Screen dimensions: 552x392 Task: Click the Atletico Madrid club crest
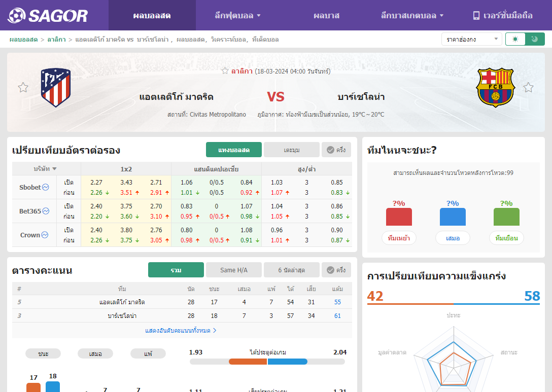[56, 88]
